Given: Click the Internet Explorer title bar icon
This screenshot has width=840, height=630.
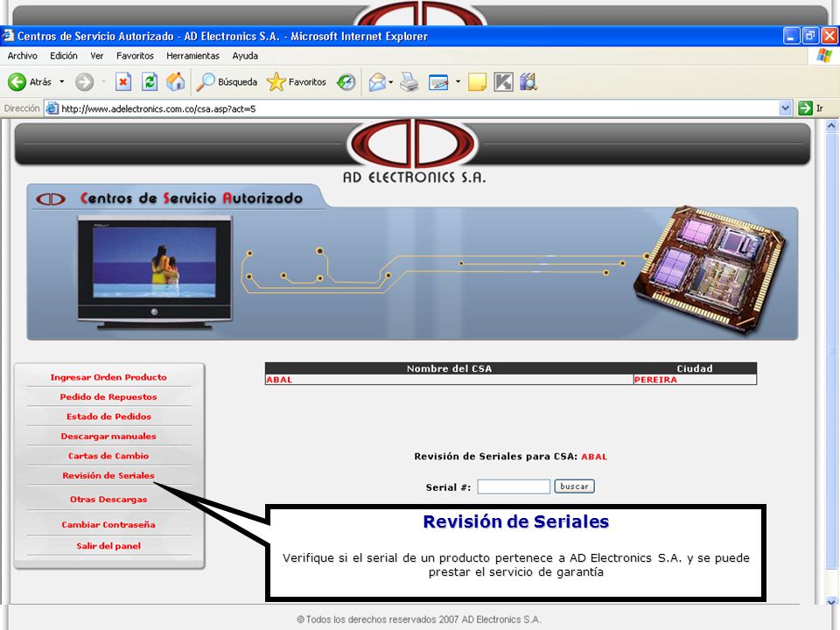Looking at the screenshot, I should (x=8, y=36).
